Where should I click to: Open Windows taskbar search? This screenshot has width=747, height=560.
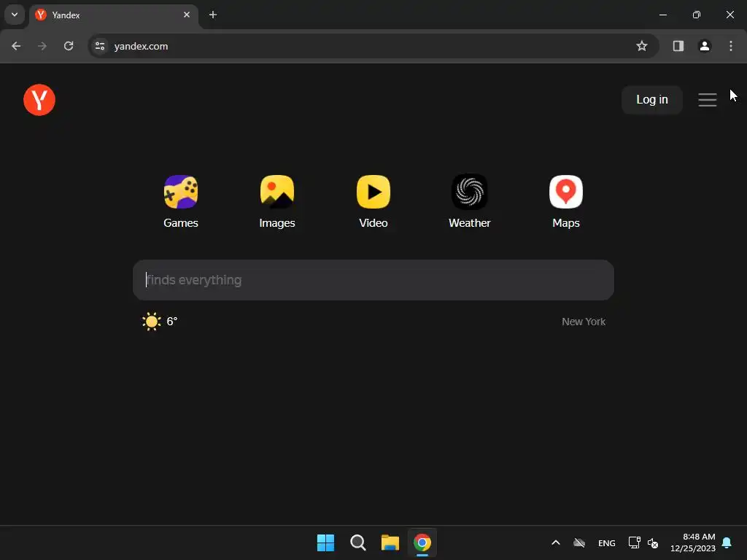click(357, 542)
